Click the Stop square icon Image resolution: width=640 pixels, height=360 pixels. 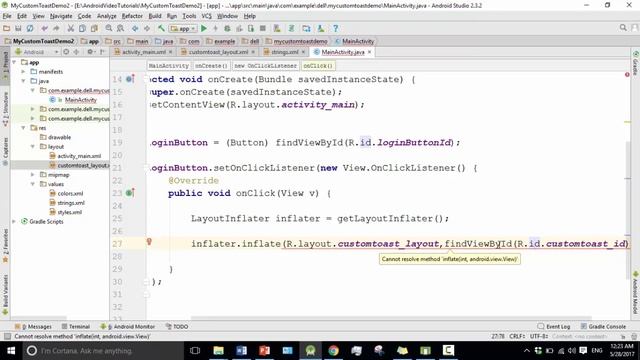click(x=263, y=29)
